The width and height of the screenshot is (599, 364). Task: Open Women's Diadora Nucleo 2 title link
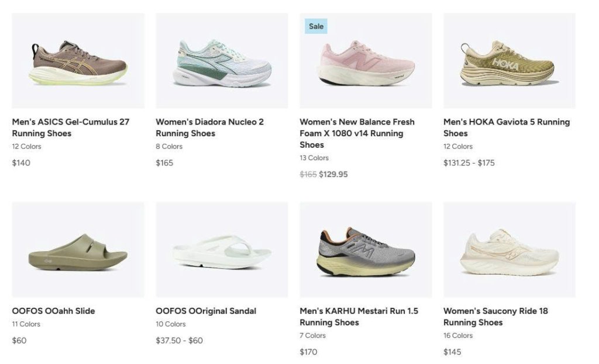tap(209, 127)
